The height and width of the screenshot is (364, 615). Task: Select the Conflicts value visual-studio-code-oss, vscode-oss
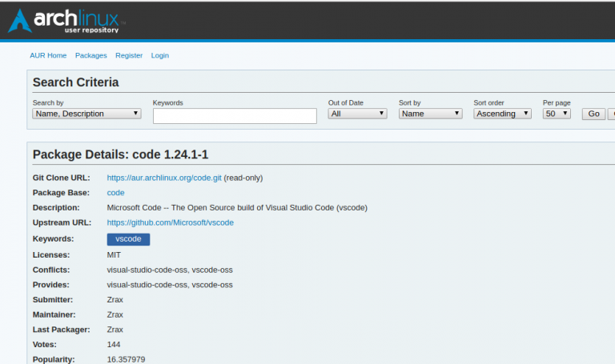(x=170, y=270)
